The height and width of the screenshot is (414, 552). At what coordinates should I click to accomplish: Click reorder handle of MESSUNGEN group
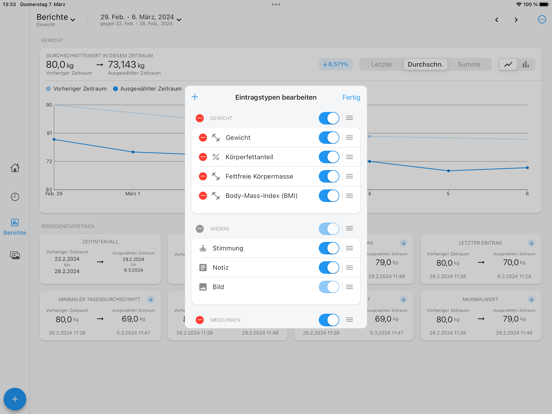point(349,320)
